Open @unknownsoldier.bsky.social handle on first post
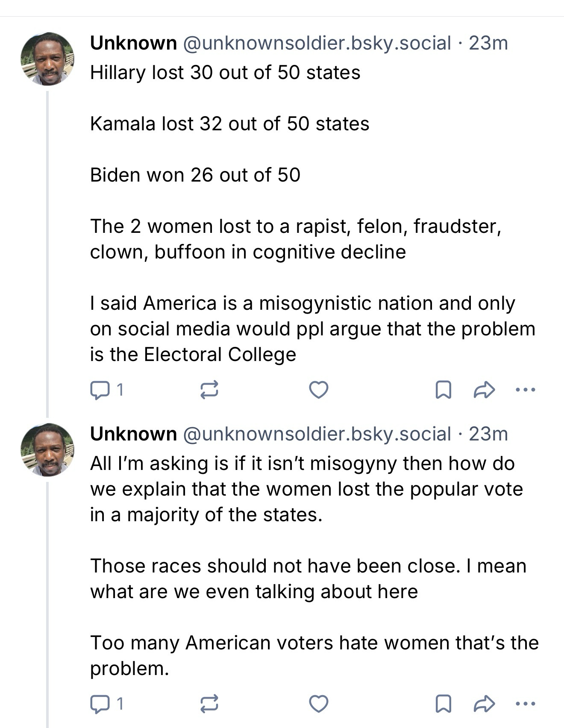This screenshot has width=564, height=728. [x=317, y=43]
